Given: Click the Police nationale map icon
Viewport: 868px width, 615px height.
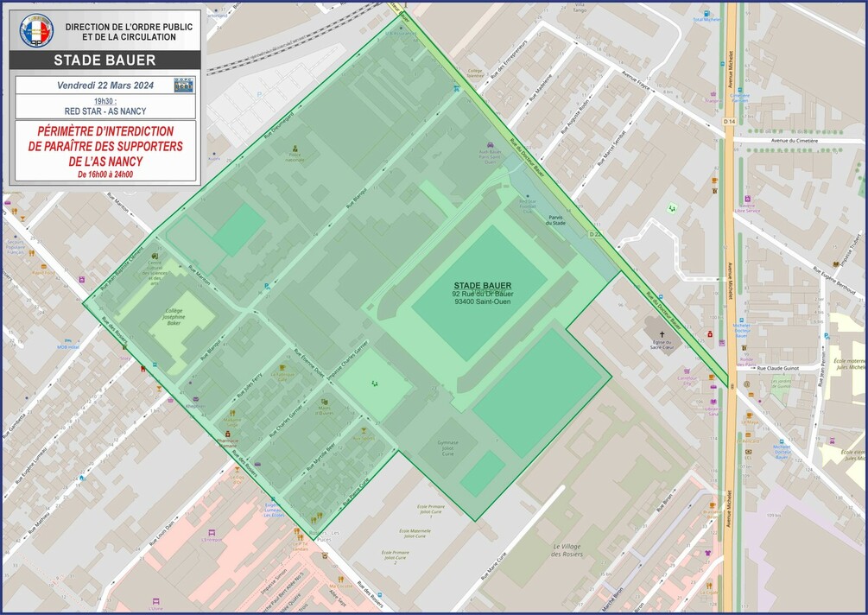Looking at the screenshot, I should [x=295, y=149].
